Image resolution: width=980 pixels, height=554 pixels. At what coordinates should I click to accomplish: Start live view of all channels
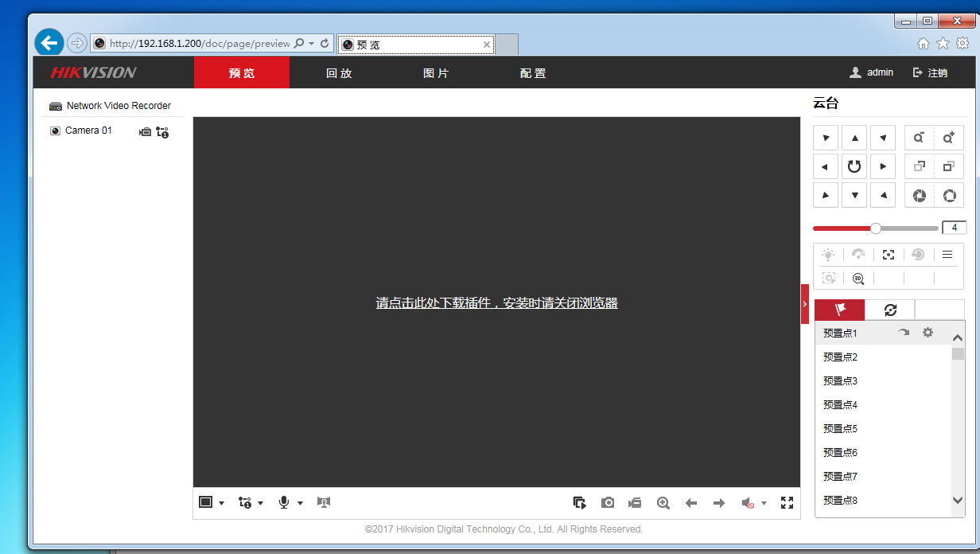(x=580, y=502)
